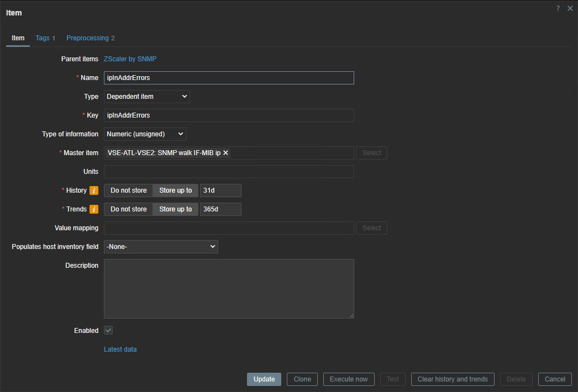This screenshot has width=578, height=392.
Task: Open Populates host inventory field dropdown
Action: tap(161, 247)
